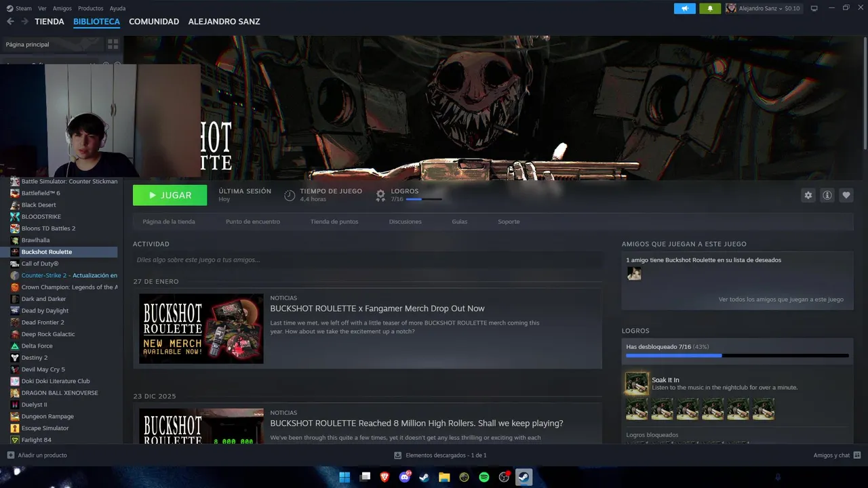The height and width of the screenshot is (488, 868).
Task: Open Página de la tienda link
Action: point(169,222)
